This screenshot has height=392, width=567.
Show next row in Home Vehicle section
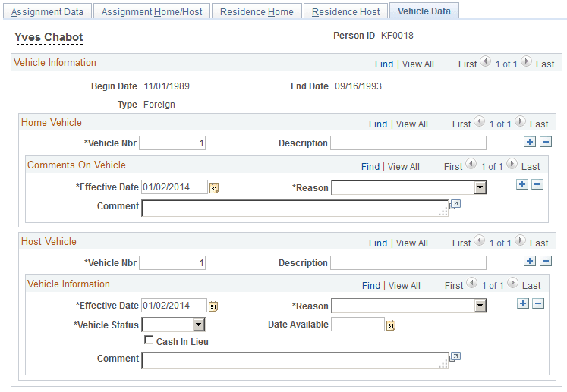(x=520, y=121)
